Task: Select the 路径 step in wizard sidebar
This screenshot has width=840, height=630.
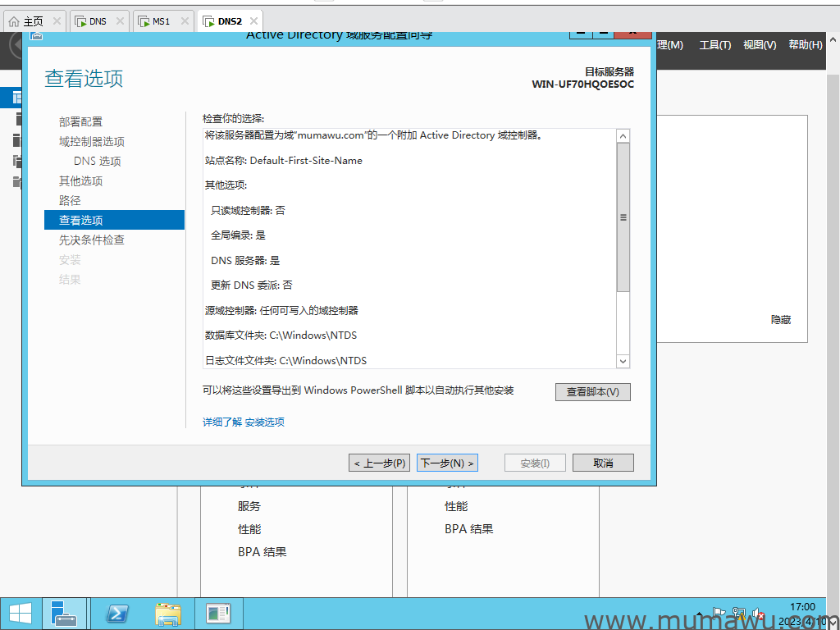Action: coord(71,200)
